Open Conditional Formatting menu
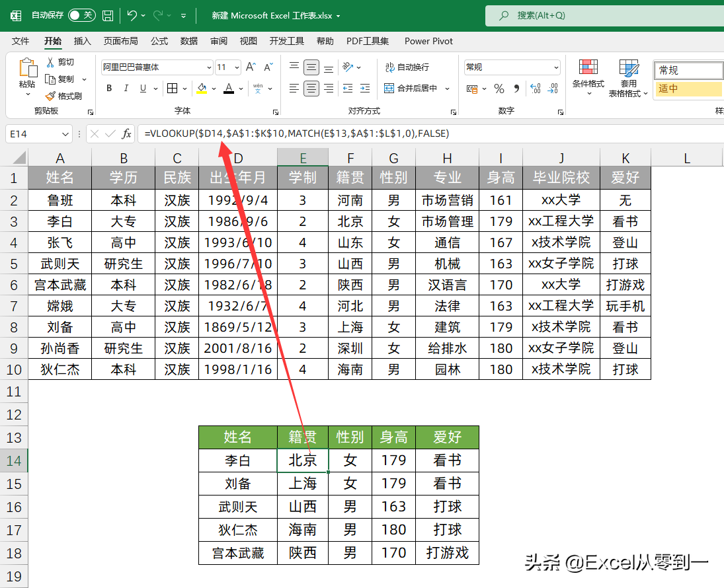Image resolution: width=724 pixels, height=588 pixels. tap(588, 77)
